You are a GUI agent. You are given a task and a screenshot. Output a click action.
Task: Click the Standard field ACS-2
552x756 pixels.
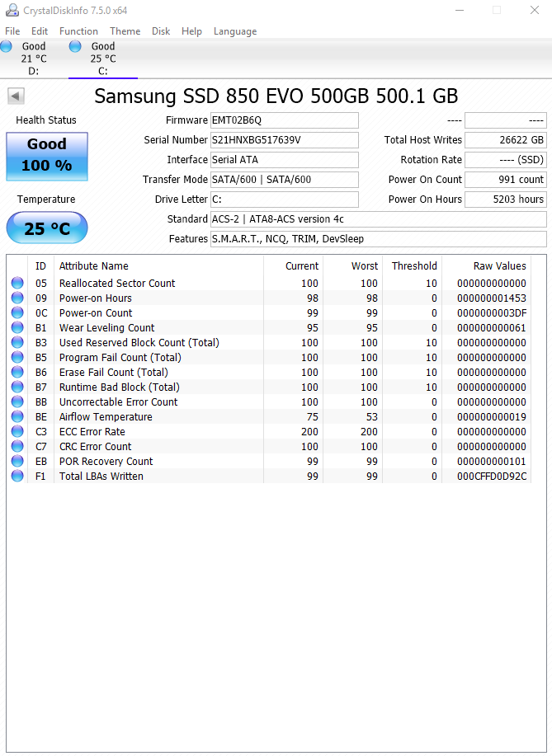[379, 219]
